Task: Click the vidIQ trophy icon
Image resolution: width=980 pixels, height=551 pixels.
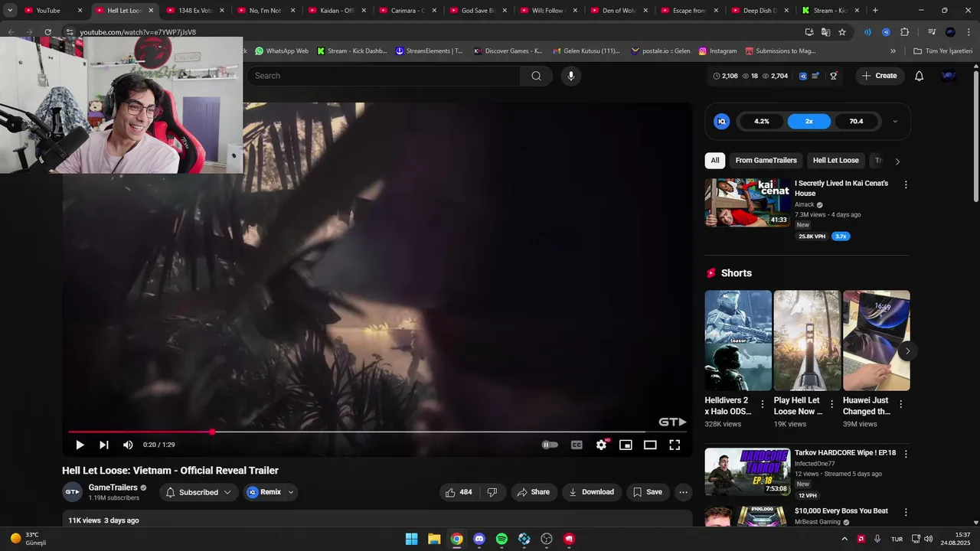Action: pyautogui.click(x=834, y=76)
